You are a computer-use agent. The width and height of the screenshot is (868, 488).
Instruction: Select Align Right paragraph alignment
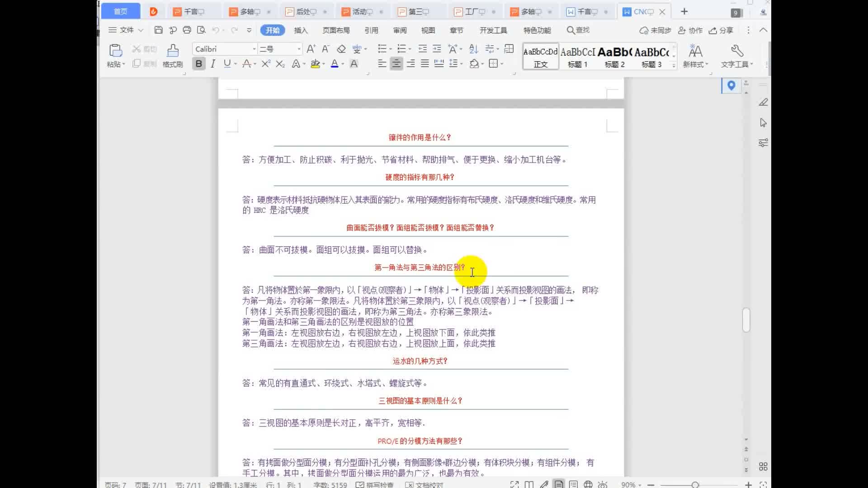point(410,64)
